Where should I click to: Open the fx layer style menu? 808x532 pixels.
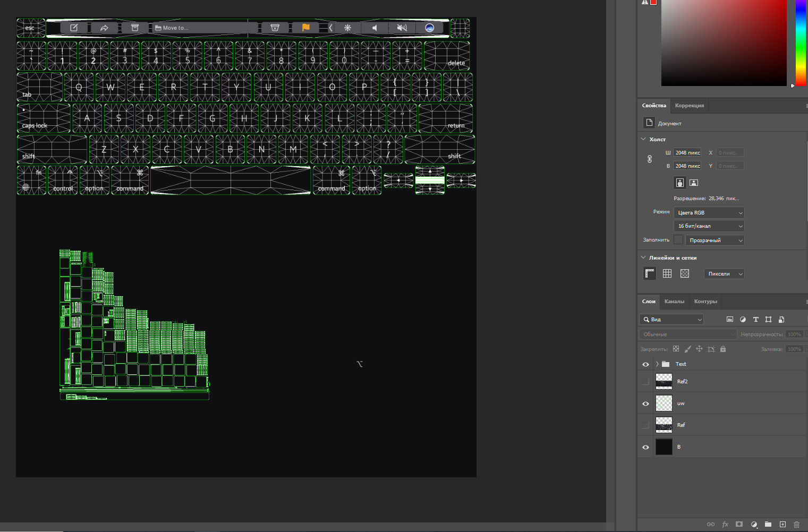(x=725, y=524)
